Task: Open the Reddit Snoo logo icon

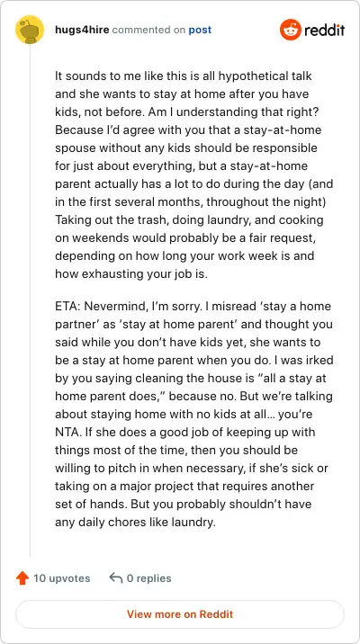Action: click(290, 30)
